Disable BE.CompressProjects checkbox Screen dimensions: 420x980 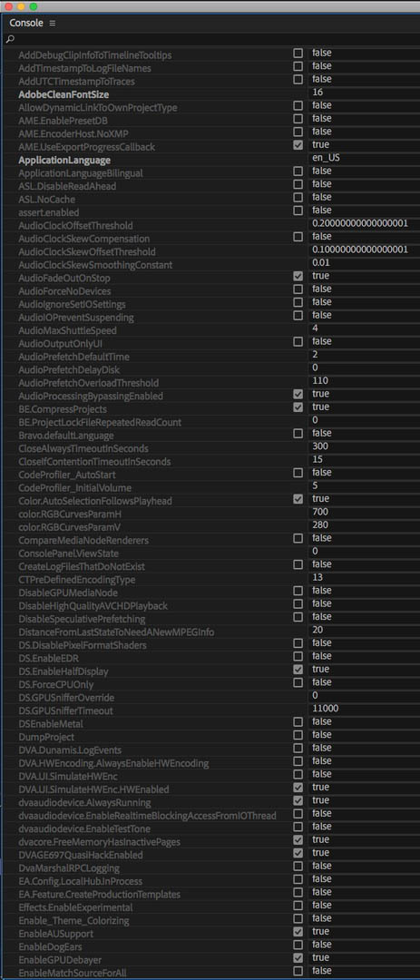coord(298,407)
